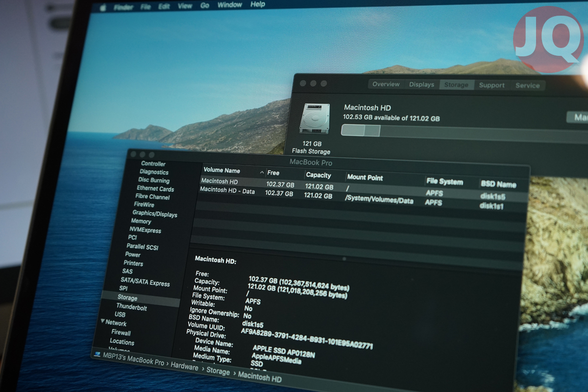This screenshot has width=588, height=392.
Task: Select PCI in the sidebar
Action: click(x=133, y=238)
